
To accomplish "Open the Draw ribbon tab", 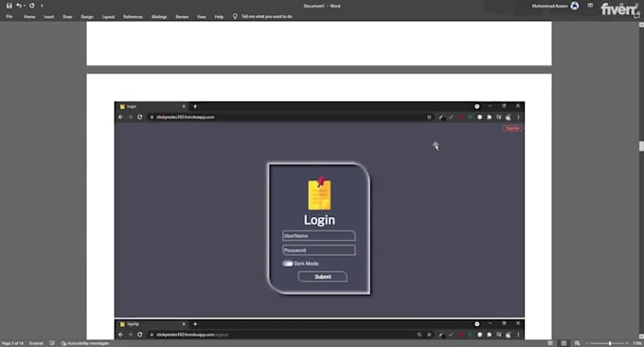I will point(67,17).
